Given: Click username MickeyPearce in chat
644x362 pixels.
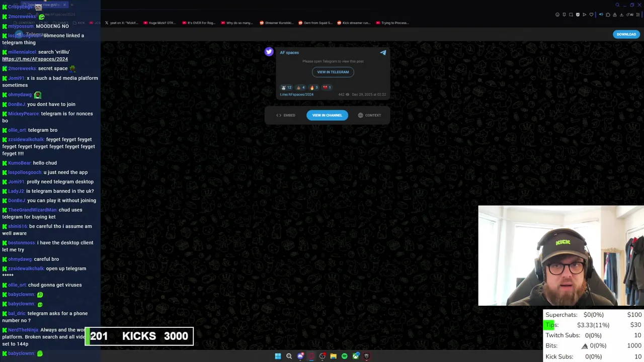Looking at the screenshot, I should click(x=23, y=114).
